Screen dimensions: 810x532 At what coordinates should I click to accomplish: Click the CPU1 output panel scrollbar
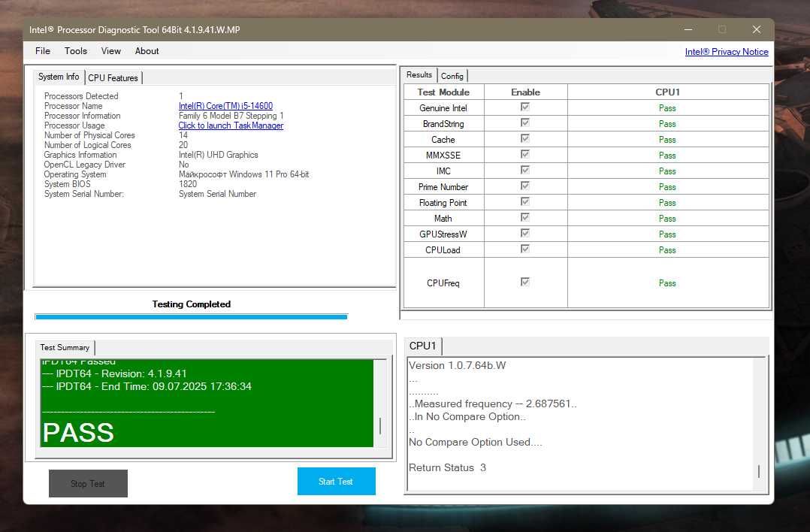(758, 424)
